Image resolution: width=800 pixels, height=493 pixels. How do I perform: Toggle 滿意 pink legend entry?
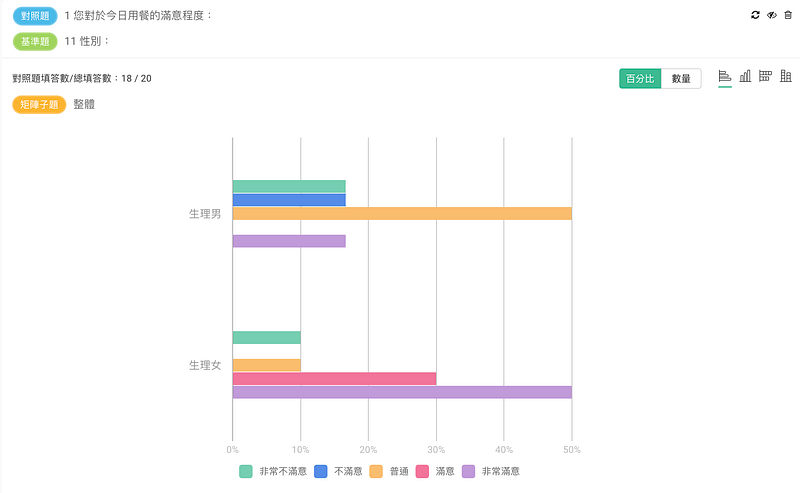tap(435, 472)
